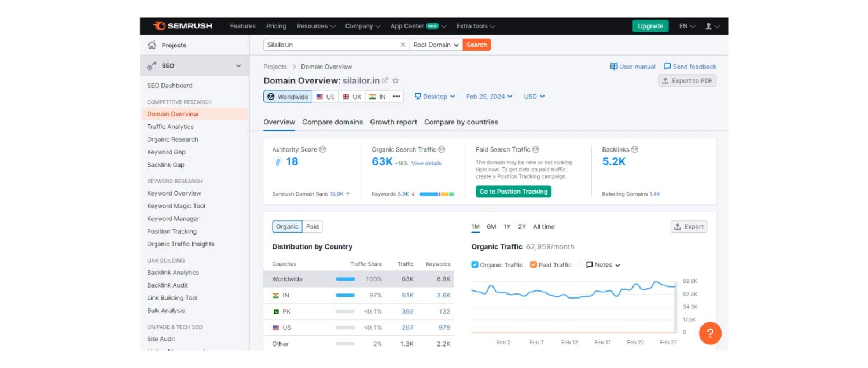The width and height of the screenshot is (868, 368).
Task: Click Organic Search Traffic info icon
Action: [x=442, y=149]
